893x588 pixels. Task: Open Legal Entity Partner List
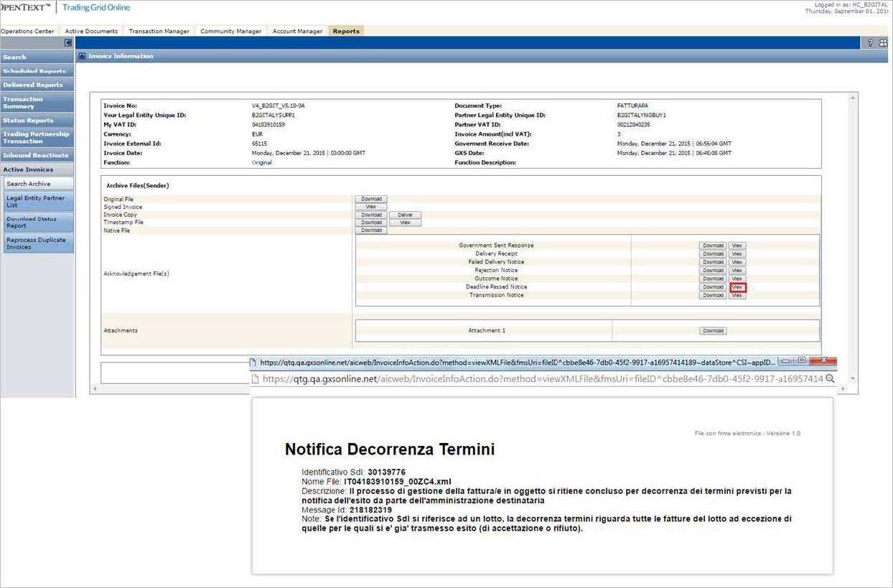pos(38,201)
